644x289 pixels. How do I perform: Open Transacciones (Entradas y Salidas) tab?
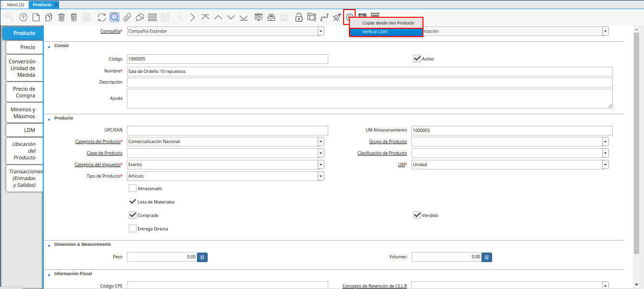pos(25,178)
